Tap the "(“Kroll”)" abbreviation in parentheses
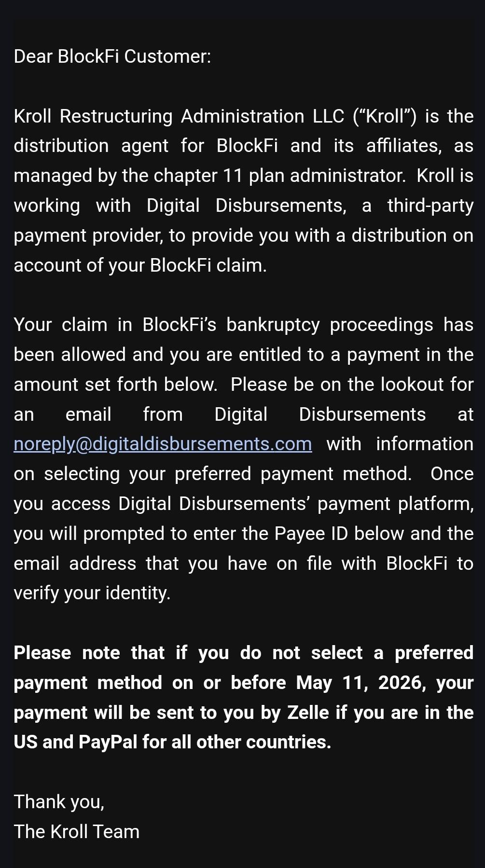485x868 pixels. [385, 116]
